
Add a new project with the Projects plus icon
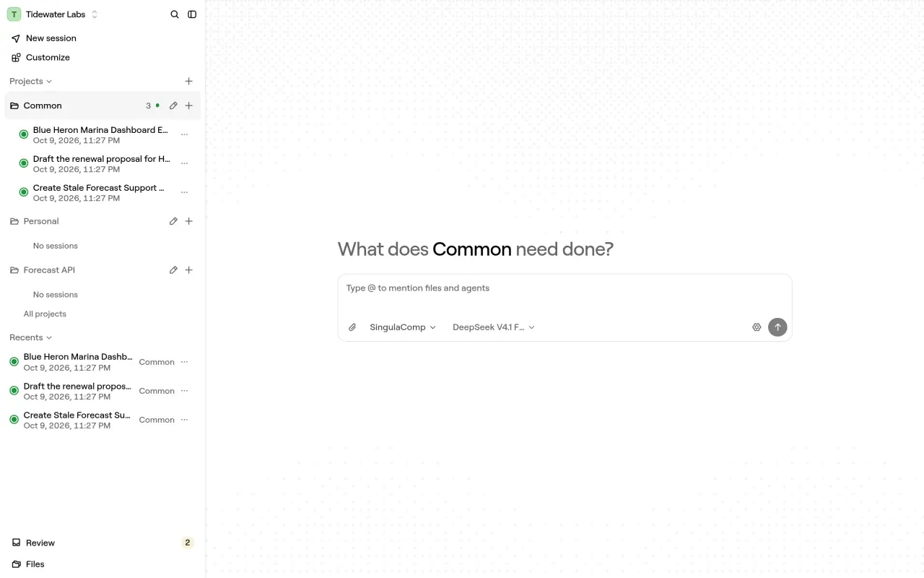click(189, 82)
